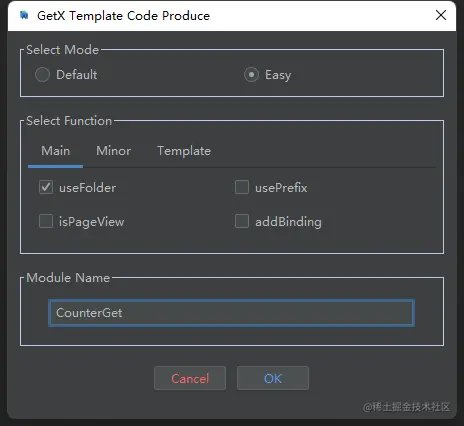Click the watermark text in bottom corner
The image size is (464, 426).
[x=406, y=407]
